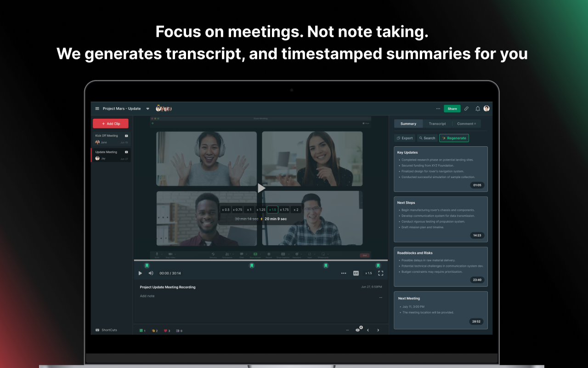Open notifications bell
This screenshot has width=588, height=368.
[x=478, y=109]
